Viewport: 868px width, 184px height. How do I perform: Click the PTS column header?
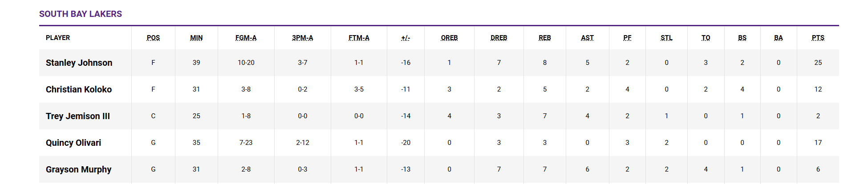[818, 38]
